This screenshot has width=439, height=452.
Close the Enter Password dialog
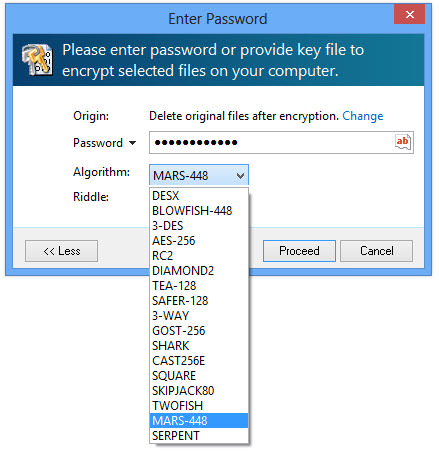pos(409,14)
